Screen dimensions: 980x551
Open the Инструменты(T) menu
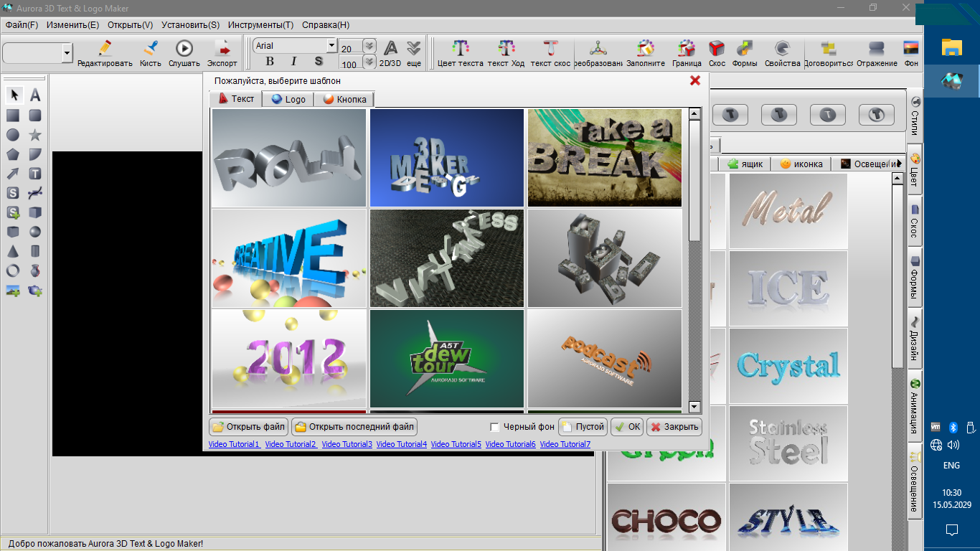261,24
